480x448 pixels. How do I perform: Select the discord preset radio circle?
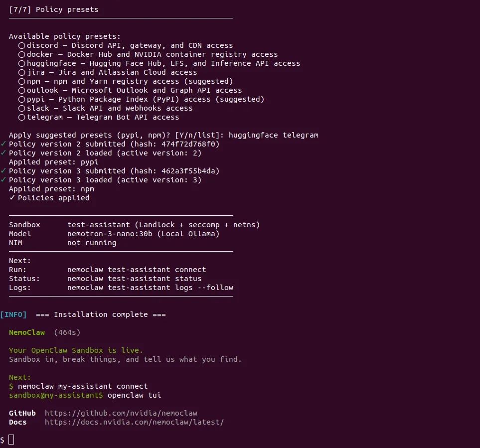coord(22,45)
